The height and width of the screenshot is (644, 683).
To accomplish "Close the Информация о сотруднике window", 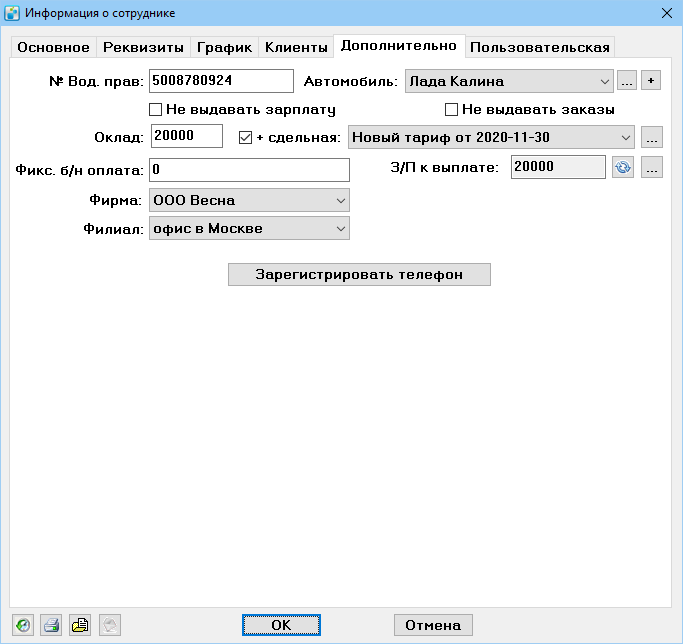I will pos(667,13).
